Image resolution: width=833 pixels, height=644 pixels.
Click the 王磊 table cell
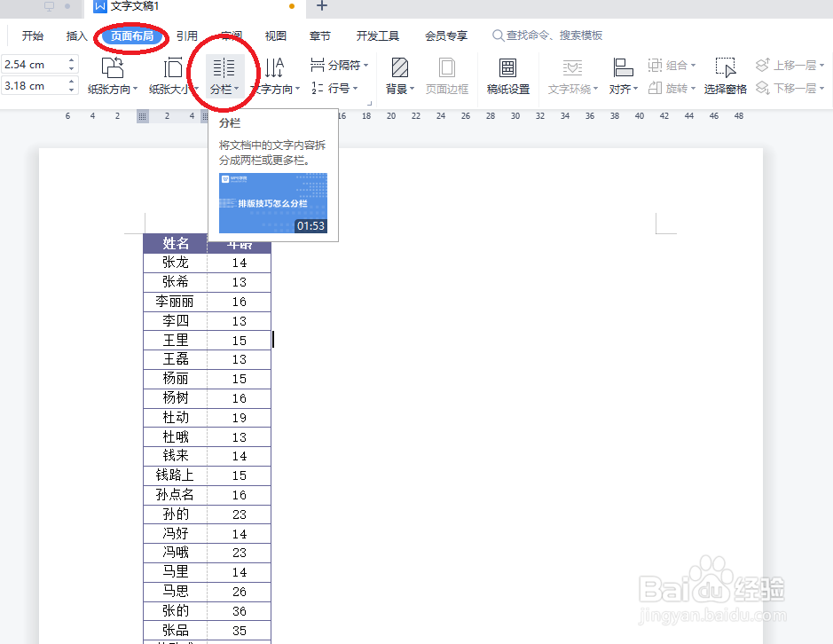tap(176, 359)
